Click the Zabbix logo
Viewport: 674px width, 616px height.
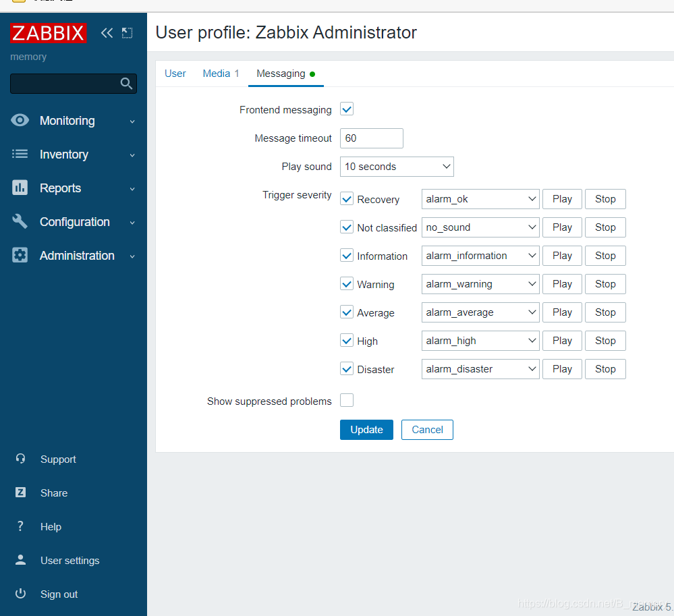[48, 33]
